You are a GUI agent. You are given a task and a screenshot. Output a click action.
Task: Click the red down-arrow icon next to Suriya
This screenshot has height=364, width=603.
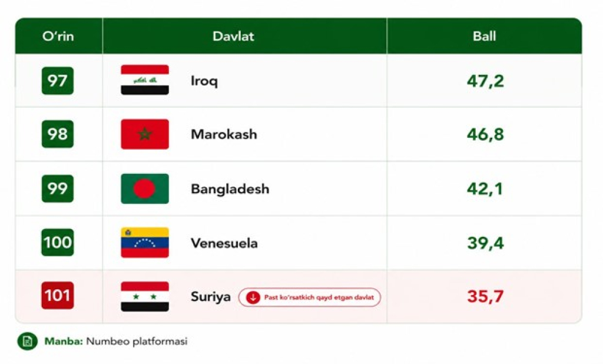pyautogui.click(x=253, y=297)
